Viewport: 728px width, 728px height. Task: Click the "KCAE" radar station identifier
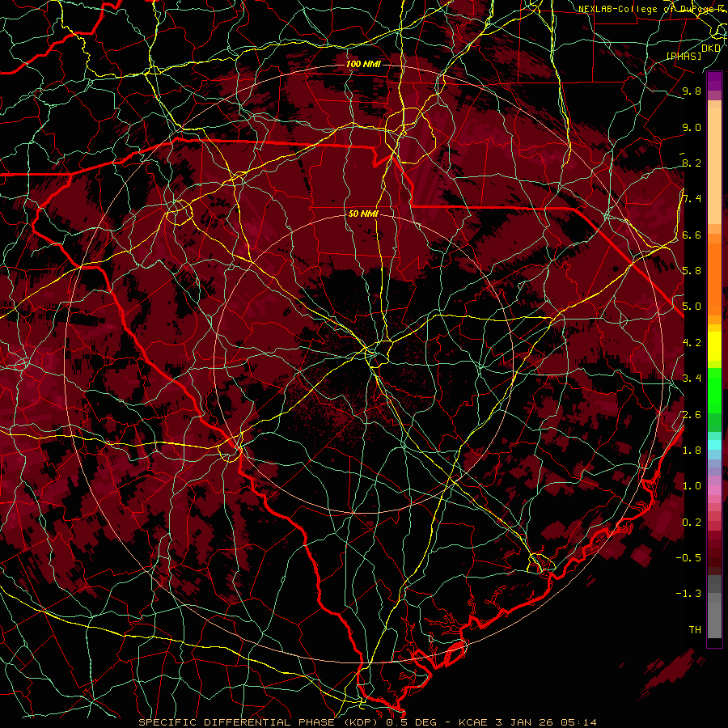473,722
